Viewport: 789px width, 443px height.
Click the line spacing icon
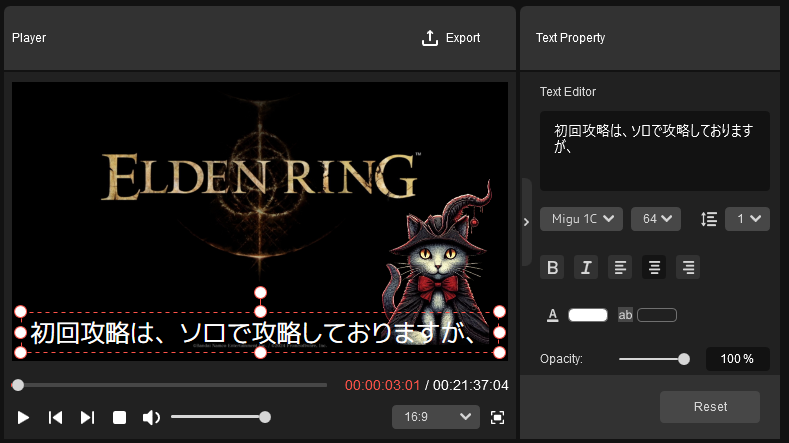coord(709,219)
